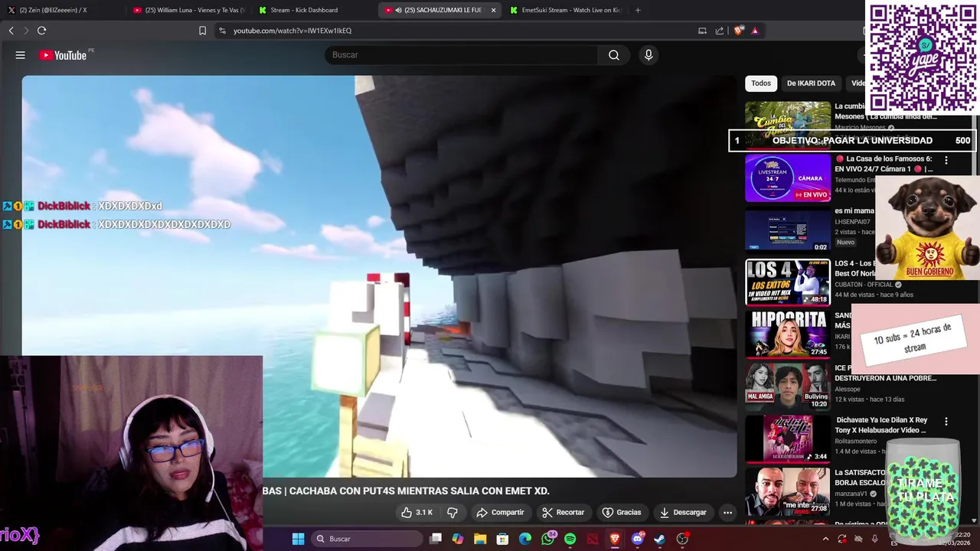Open OBS Studio from taskbar

682,539
